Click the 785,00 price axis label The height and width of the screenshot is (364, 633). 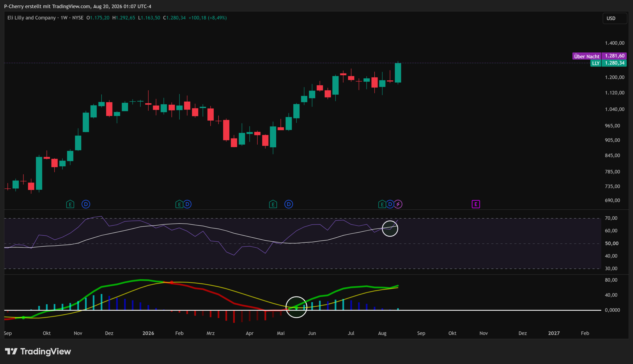(612, 172)
